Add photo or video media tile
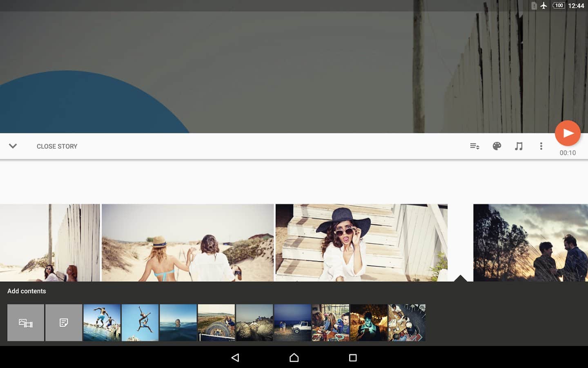Screen dimensions: 588x368 [26, 323]
